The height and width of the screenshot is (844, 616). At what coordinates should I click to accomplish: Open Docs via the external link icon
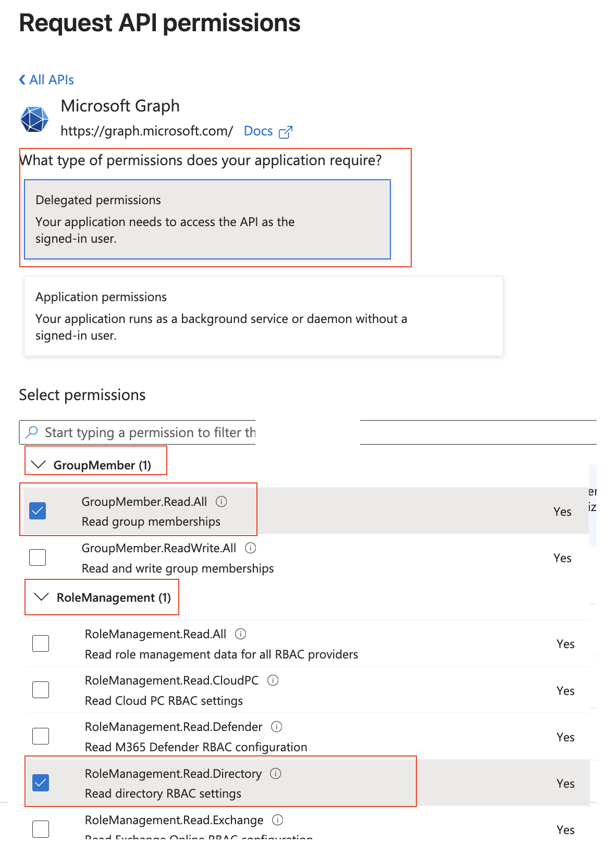[x=286, y=132]
